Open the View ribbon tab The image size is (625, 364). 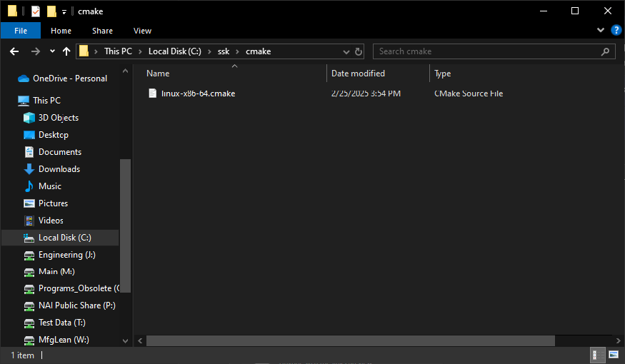click(142, 31)
